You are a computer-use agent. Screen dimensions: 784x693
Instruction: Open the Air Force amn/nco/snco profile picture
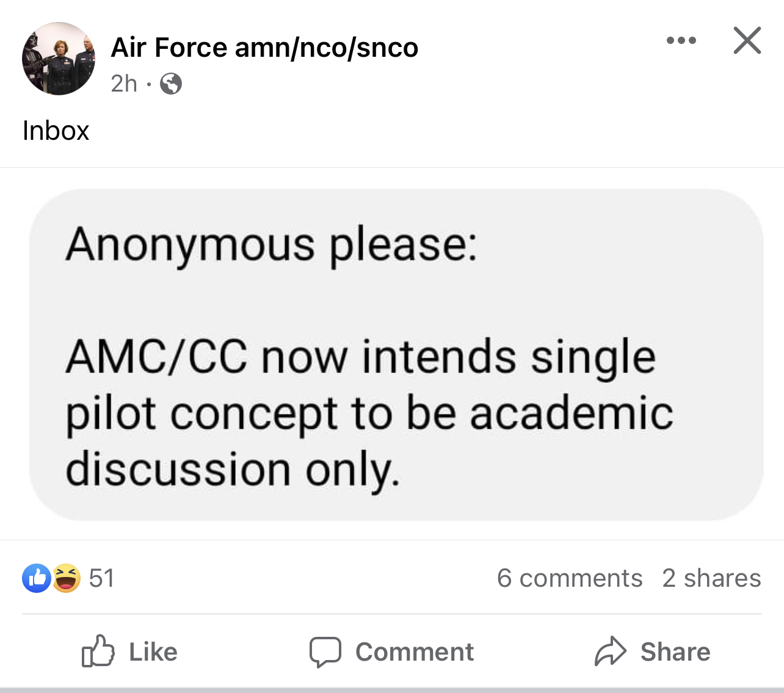point(59,59)
